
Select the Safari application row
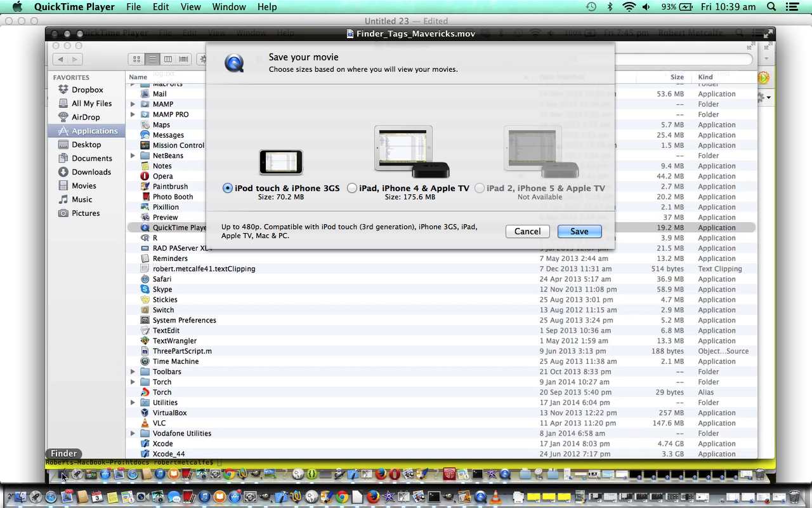(441, 279)
